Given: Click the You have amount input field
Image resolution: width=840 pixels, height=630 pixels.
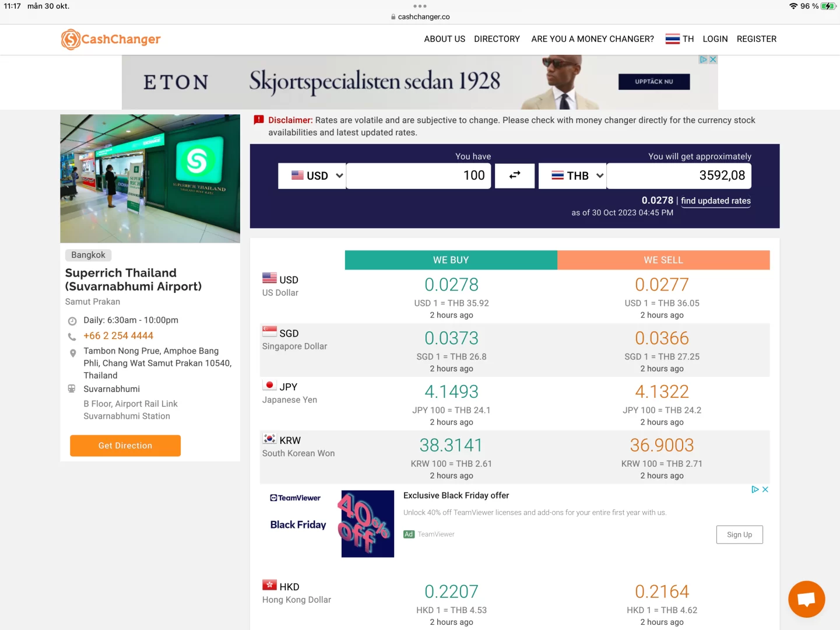Looking at the screenshot, I should (x=419, y=176).
